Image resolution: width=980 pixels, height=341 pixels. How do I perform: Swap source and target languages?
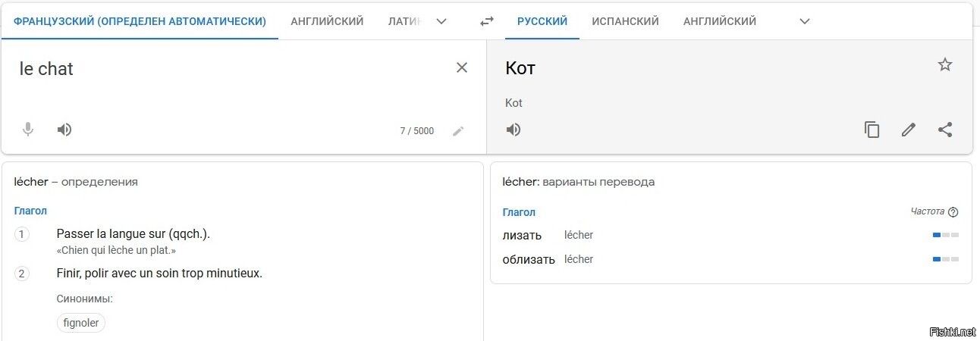[x=487, y=21]
